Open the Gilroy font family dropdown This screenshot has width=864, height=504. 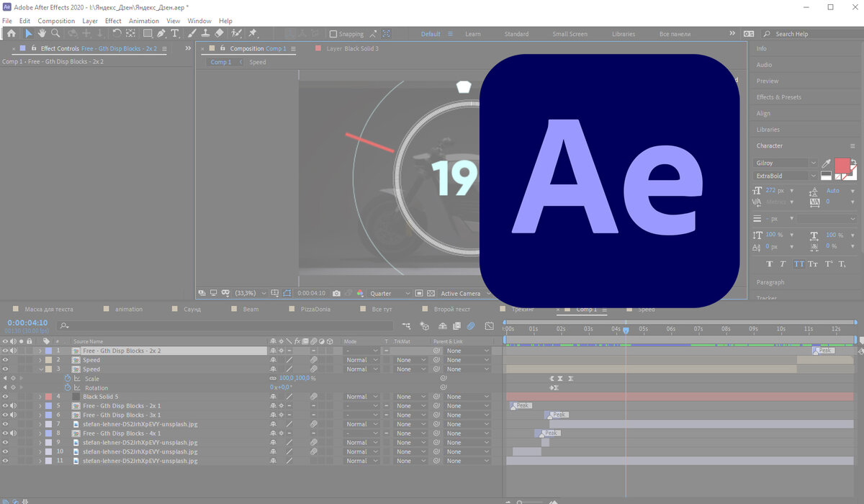click(785, 163)
